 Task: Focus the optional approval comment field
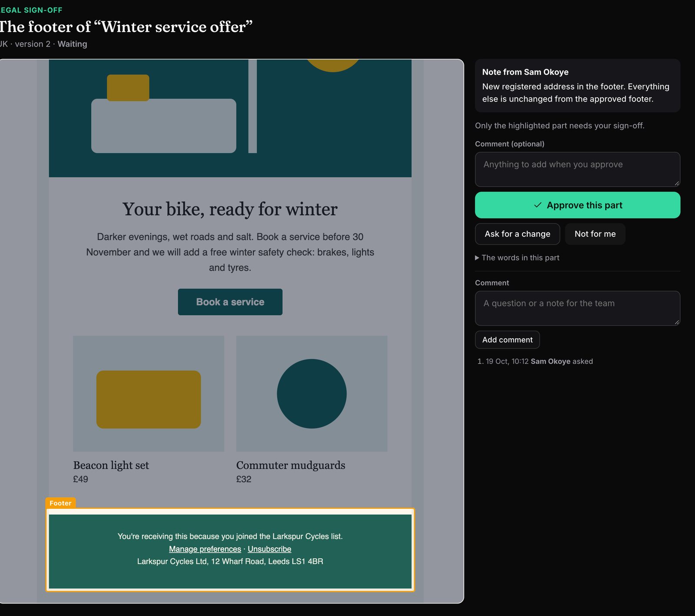point(577,169)
